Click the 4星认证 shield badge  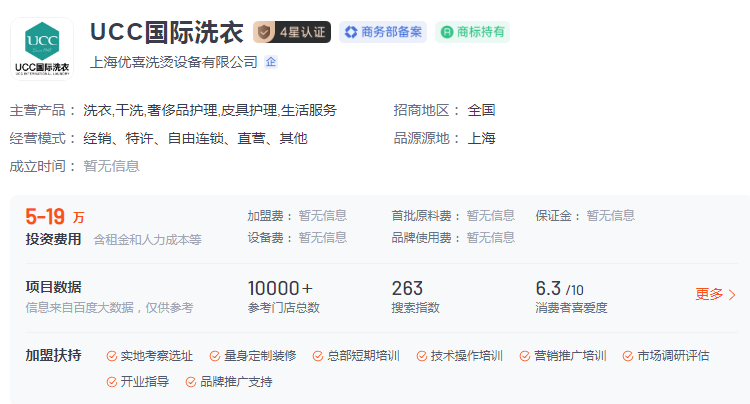[292, 32]
